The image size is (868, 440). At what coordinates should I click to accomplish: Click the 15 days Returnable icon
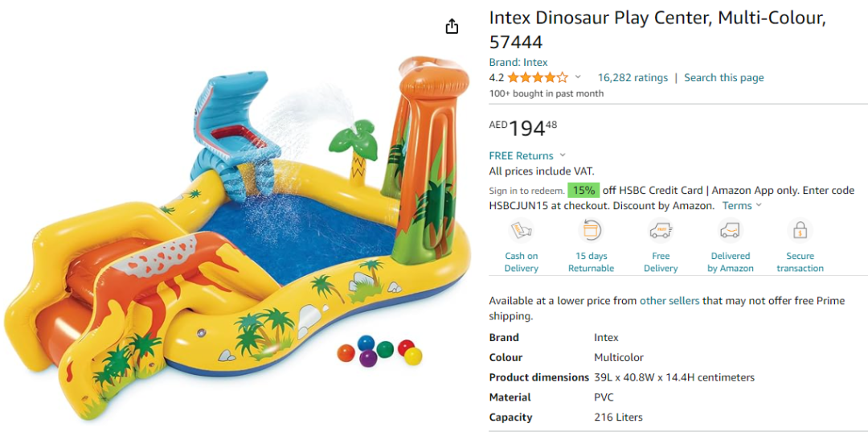pos(591,231)
